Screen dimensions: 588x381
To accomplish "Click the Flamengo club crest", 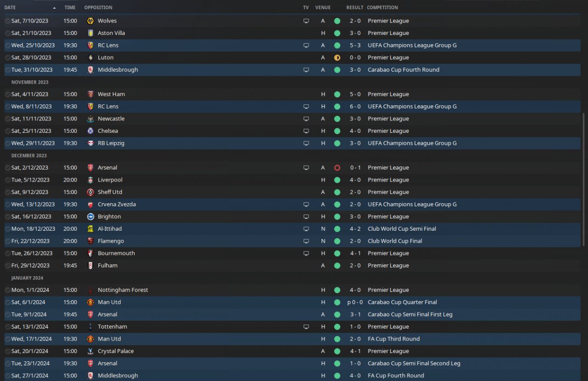I will coord(90,241).
